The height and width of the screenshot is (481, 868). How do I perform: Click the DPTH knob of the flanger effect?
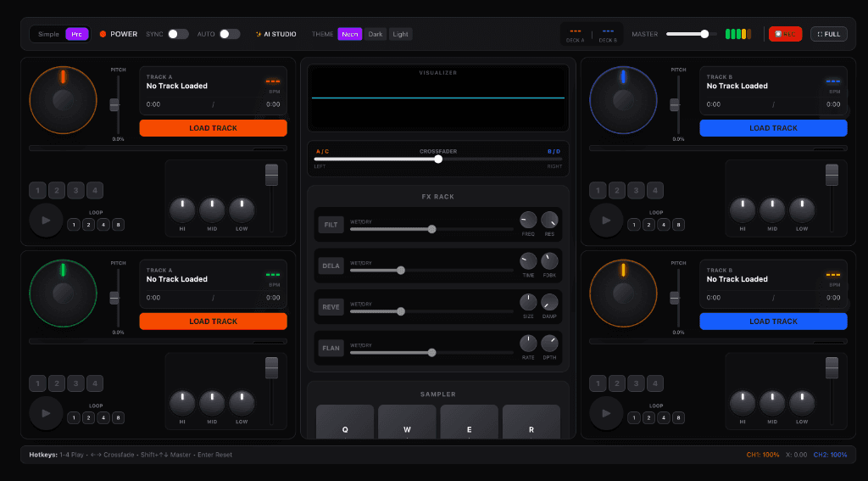[x=549, y=343]
